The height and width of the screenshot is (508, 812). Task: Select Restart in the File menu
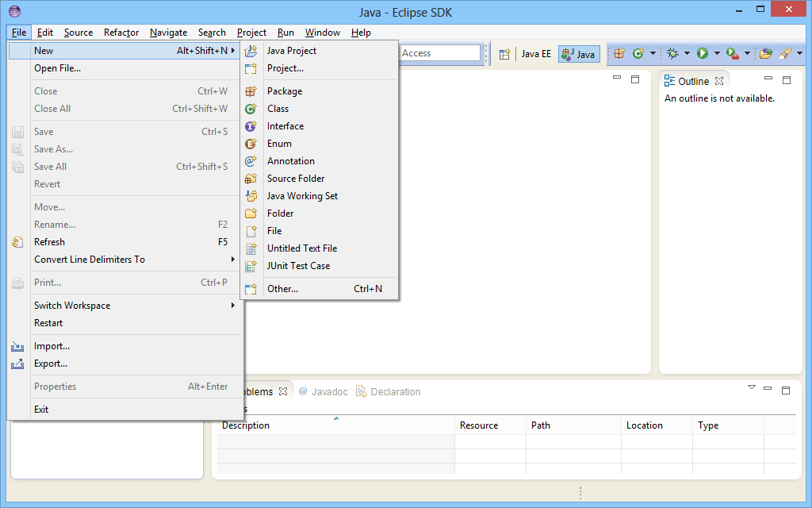click(x=124, y=323)
